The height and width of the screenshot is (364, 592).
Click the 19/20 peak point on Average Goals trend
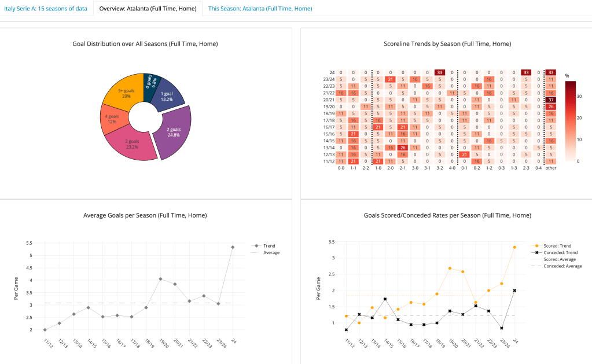pyautogui.click(x=160, y=279)
